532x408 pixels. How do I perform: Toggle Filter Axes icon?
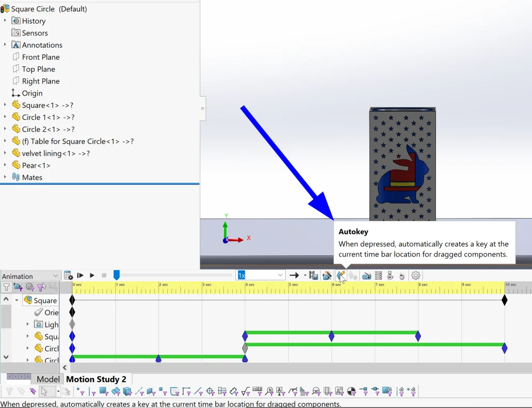coord(139,391)
